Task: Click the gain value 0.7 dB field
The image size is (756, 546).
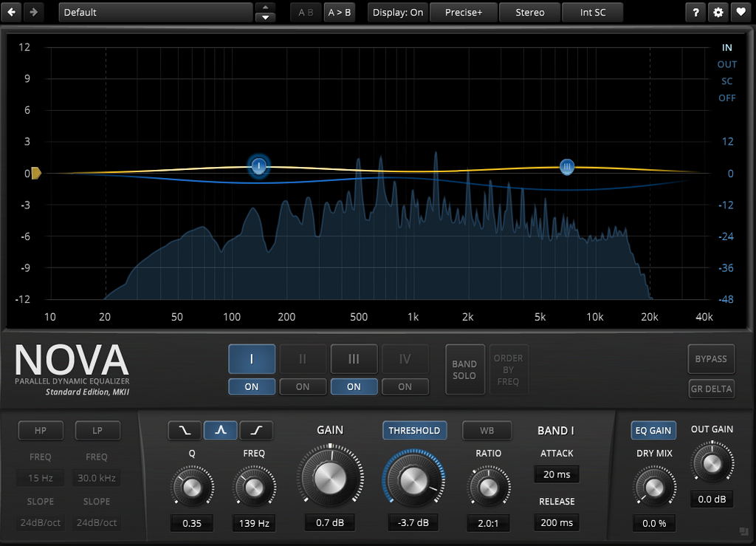Action: [330, 522]
